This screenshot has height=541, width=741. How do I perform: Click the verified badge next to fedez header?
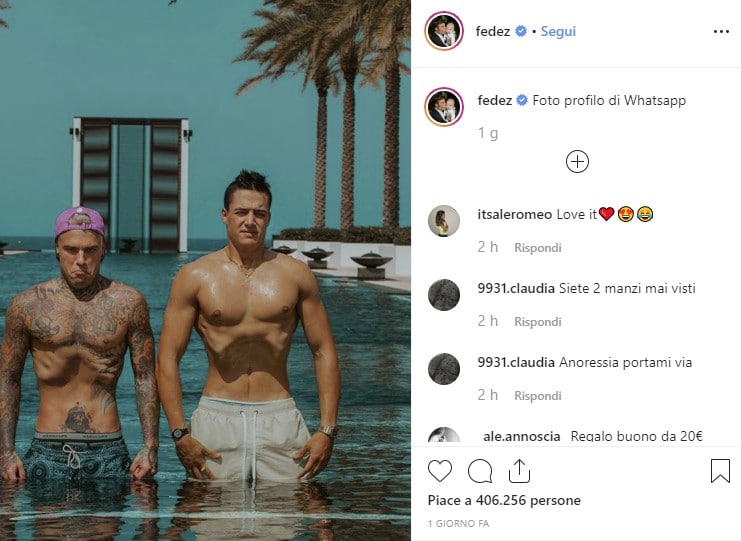coord(520,31)
